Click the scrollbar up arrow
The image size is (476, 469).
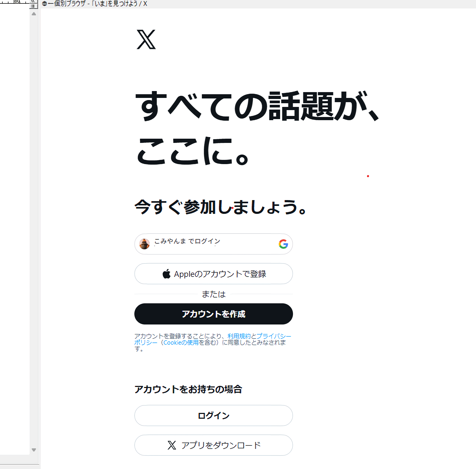click(x=34, y=14)
